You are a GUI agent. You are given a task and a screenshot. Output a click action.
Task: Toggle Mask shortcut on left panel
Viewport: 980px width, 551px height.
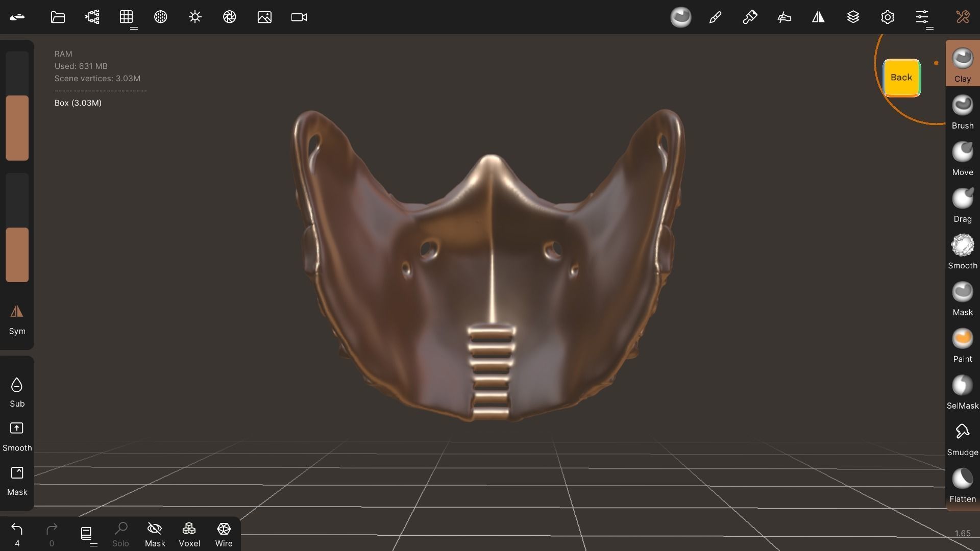pos(17,481)
